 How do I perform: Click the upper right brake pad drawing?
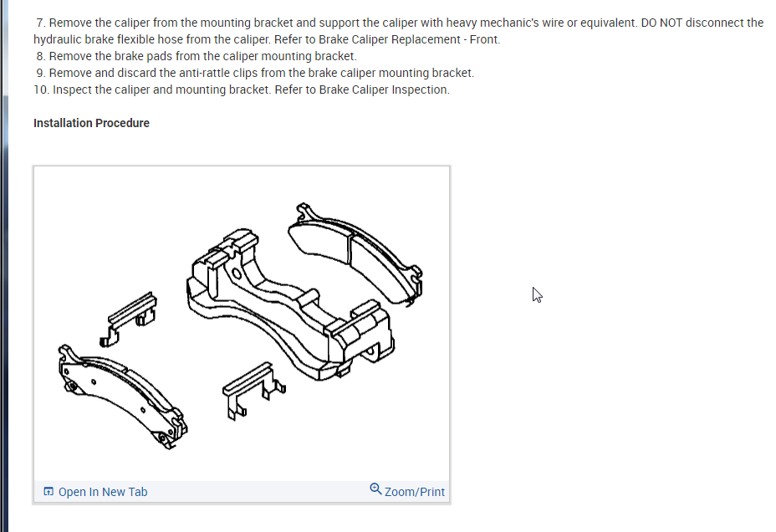(x=355, y=254)
